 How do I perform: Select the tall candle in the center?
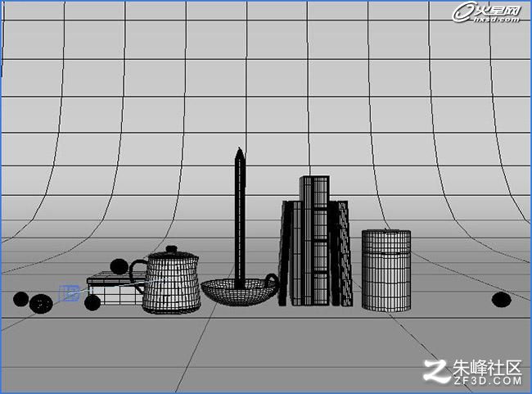(240, 217)
